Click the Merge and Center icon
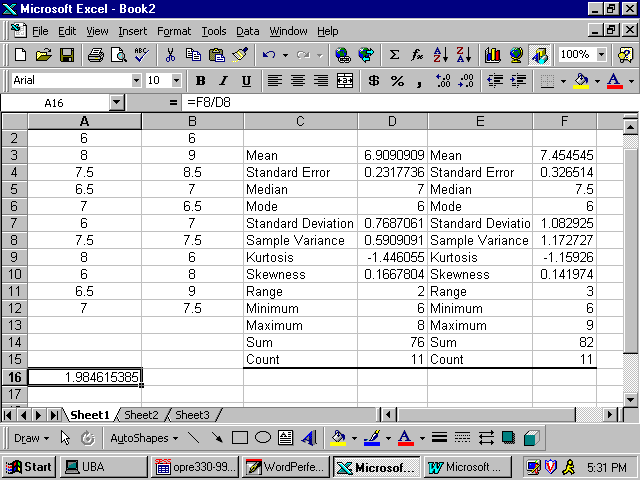 coord(345,80)
